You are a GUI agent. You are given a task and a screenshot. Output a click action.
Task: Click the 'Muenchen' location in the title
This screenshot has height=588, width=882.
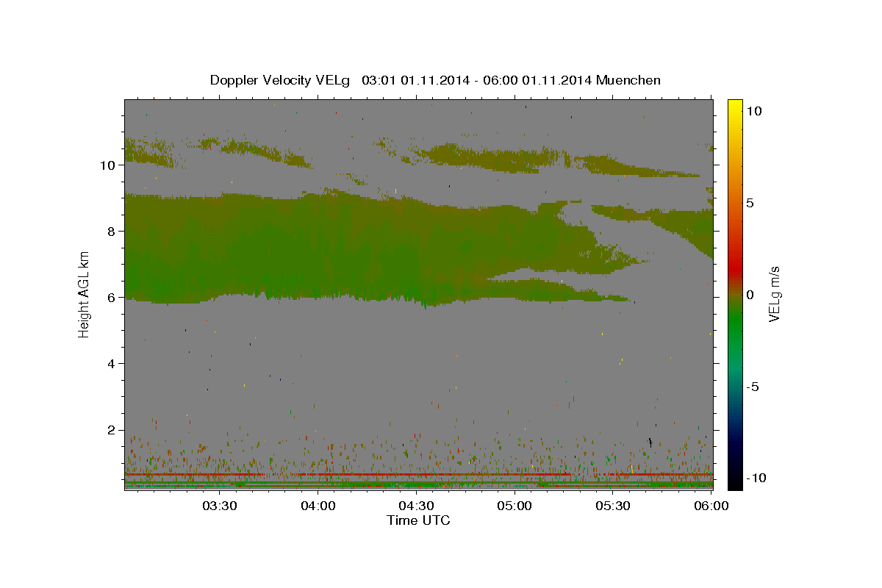pyautogui.click(x=628, y=80)
